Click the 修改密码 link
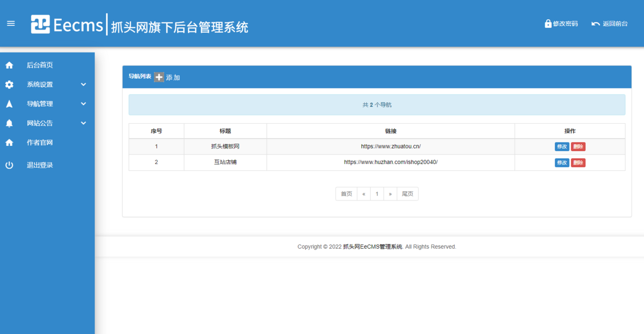This screenshot has width=644, height=334. pyautogui.click(x=566, y=24)
